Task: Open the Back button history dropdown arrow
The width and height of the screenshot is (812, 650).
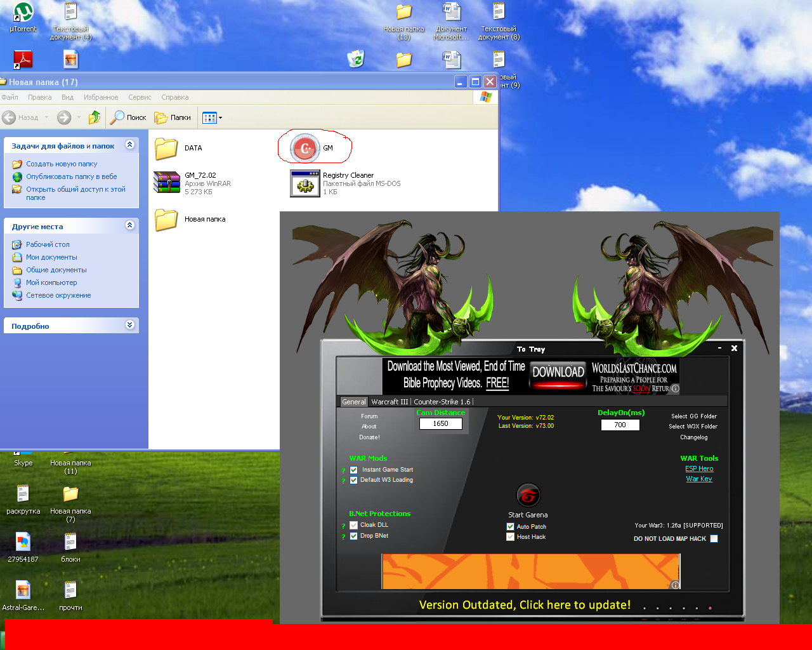Action: click(x=46, y=117)
